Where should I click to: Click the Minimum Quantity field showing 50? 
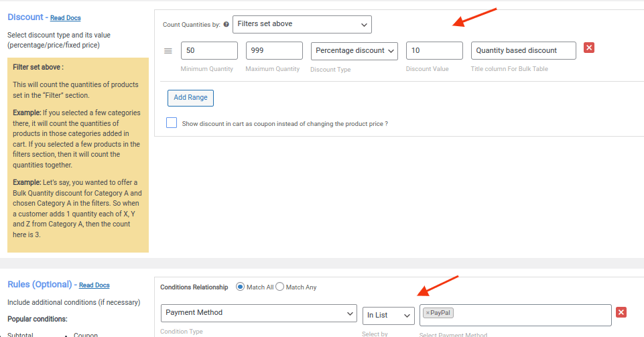(x=209, y=51)
